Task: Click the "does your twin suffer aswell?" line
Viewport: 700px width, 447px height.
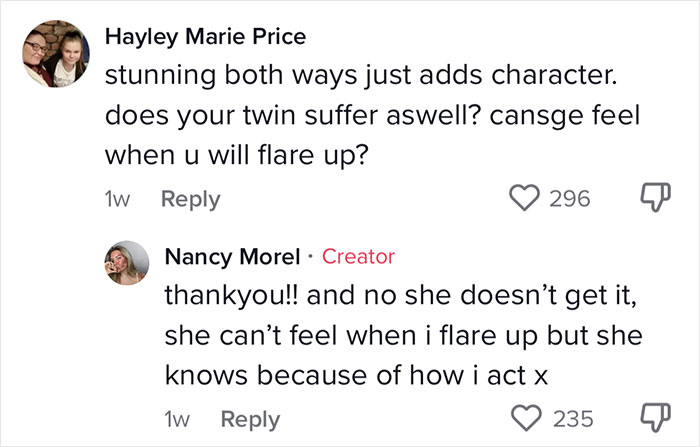Action: point(371,116)
